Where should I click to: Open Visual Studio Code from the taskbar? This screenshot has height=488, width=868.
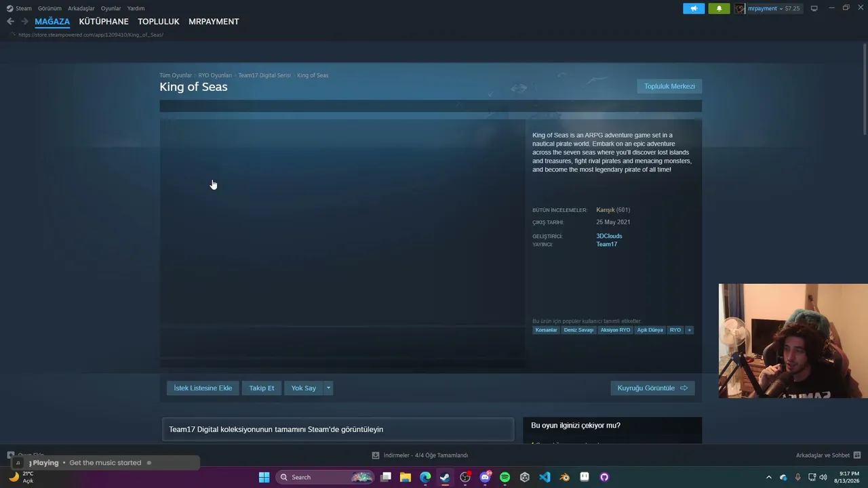[545, 477]
